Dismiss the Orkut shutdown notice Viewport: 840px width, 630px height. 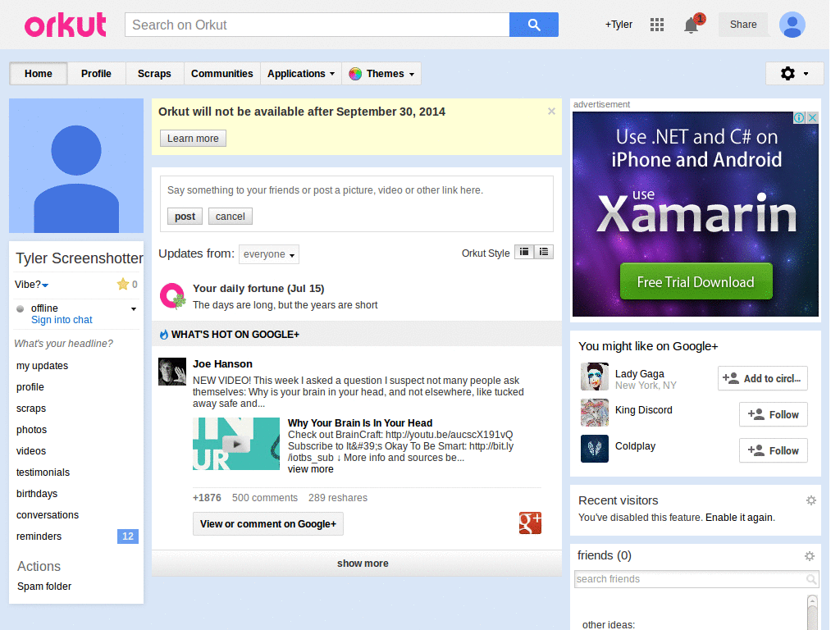coord(551,112)
